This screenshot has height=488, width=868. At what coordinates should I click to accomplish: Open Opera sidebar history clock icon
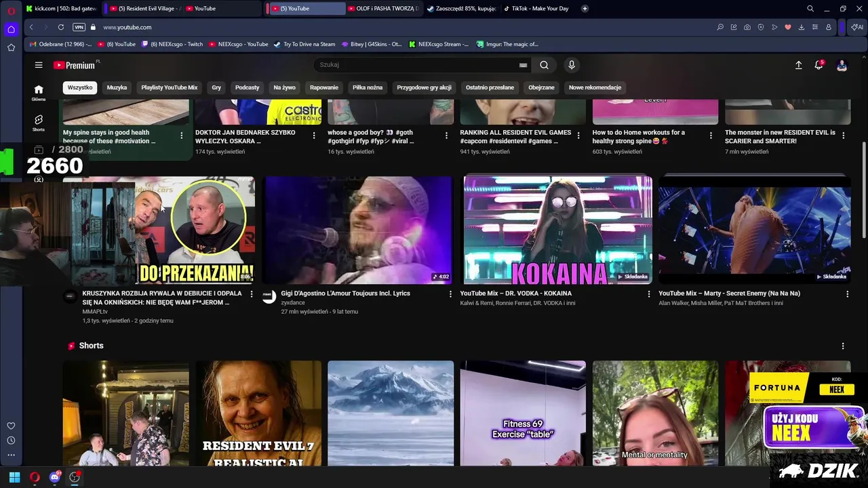pyautogui.click(x=11, y=441)
